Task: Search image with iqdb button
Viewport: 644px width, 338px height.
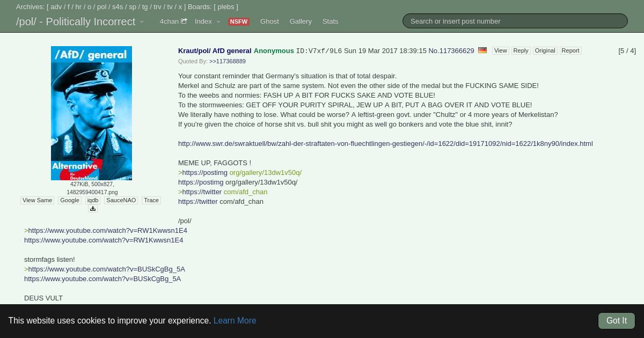Action: [x=93, y=200]
